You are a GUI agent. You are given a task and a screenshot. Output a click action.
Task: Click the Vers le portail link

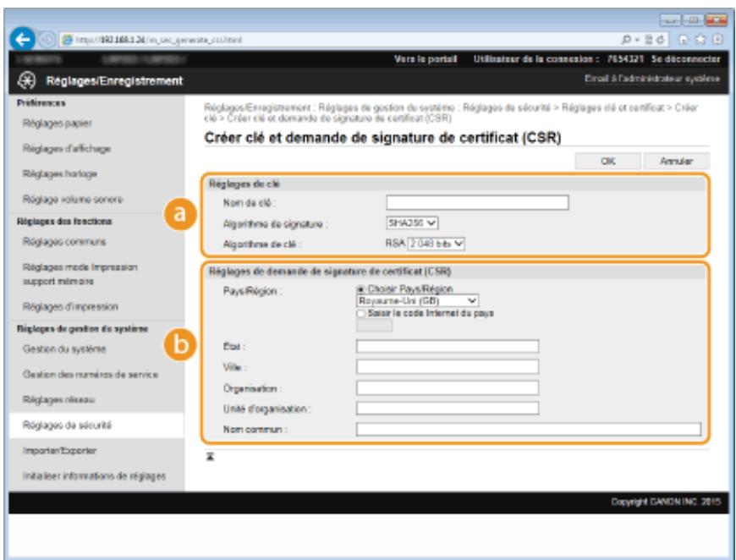pos(426,59)
